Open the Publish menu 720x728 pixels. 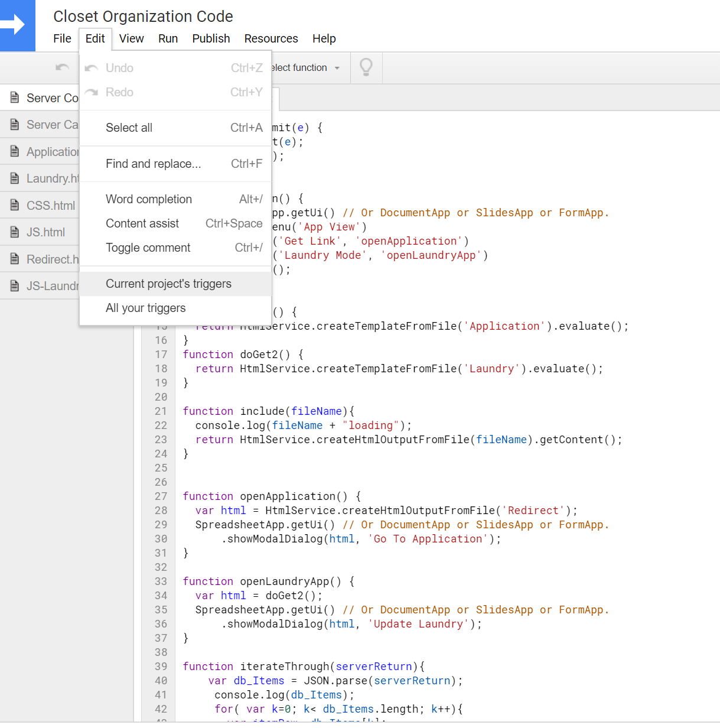point(211,38)
